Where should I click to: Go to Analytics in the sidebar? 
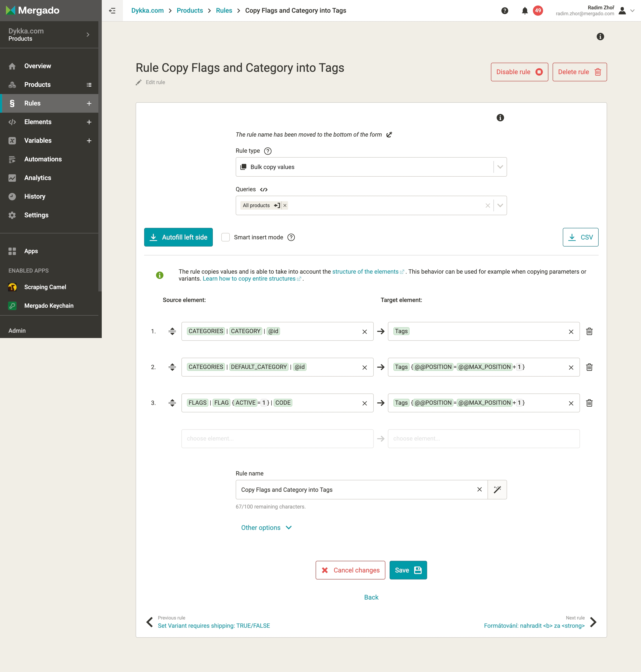38,178
